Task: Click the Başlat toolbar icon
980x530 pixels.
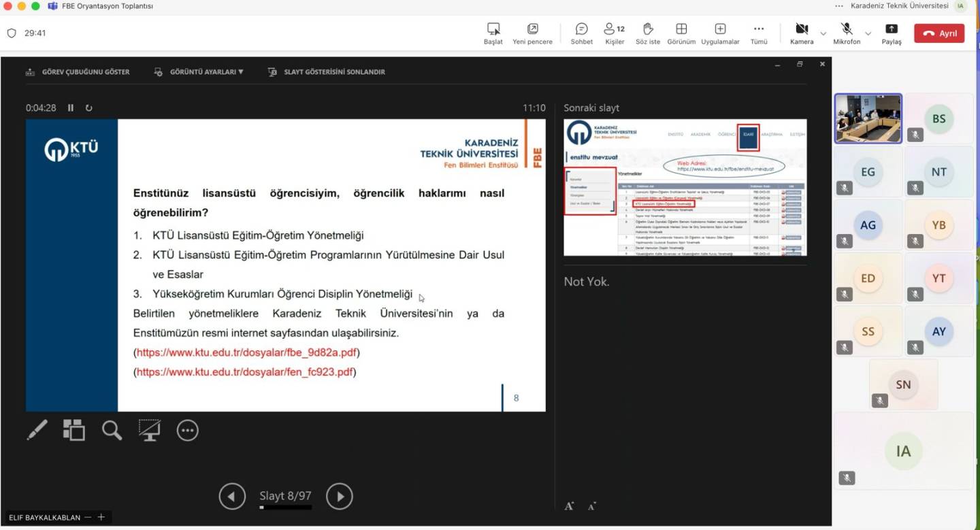Action: click(x=493, y=33)
